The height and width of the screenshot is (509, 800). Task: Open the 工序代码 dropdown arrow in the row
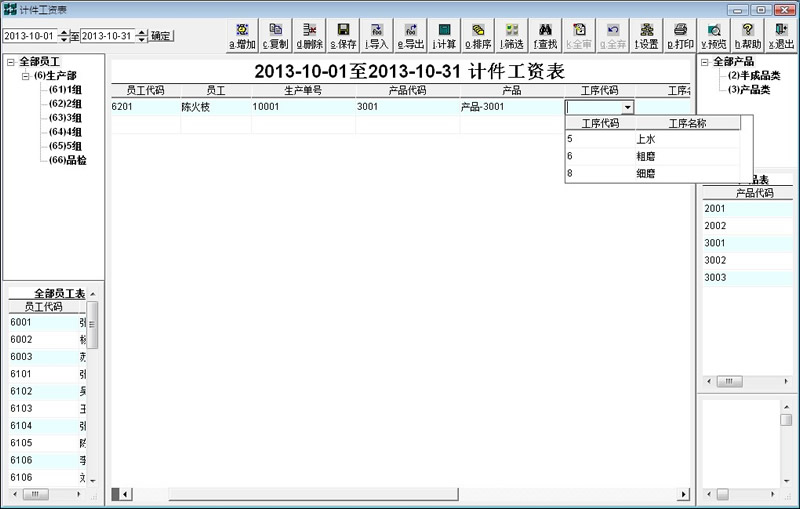[627, 106]
